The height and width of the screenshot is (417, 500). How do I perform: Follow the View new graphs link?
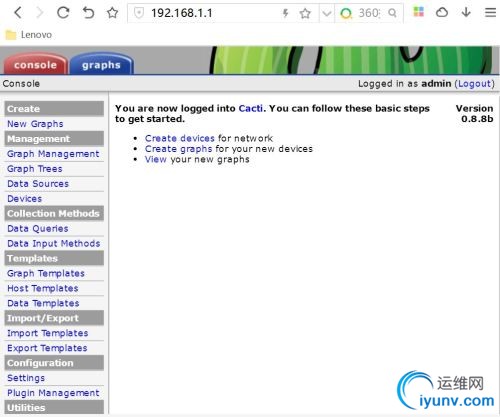[x=156, y=159]
